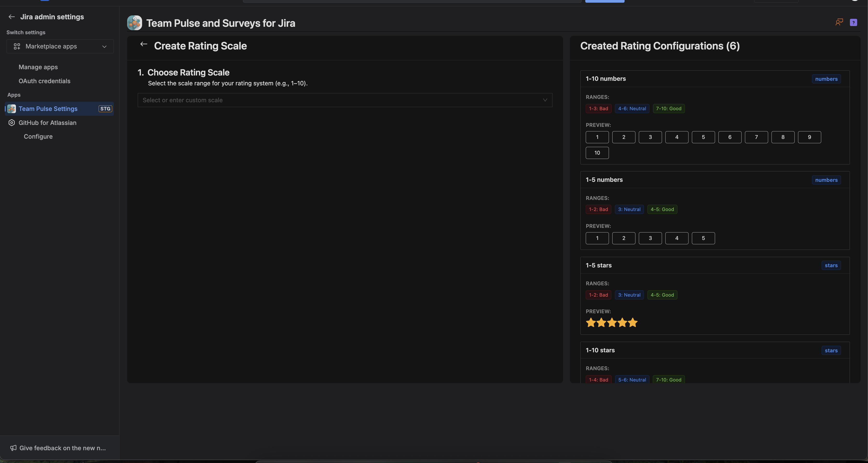This screenshot has height=463, width=868.
Task: Click Give feedback on the new navigation
Action: point(62,448)
